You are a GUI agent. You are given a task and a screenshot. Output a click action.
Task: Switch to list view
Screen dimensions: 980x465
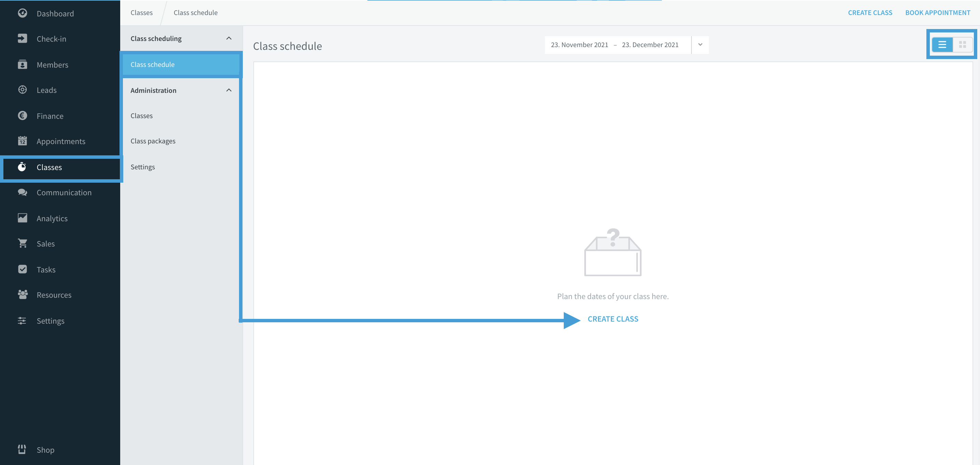(x=942, y=45)
